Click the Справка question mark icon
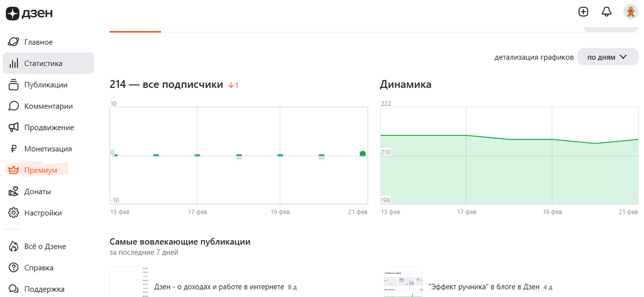 pyautogui.click(x=14, y=268)
